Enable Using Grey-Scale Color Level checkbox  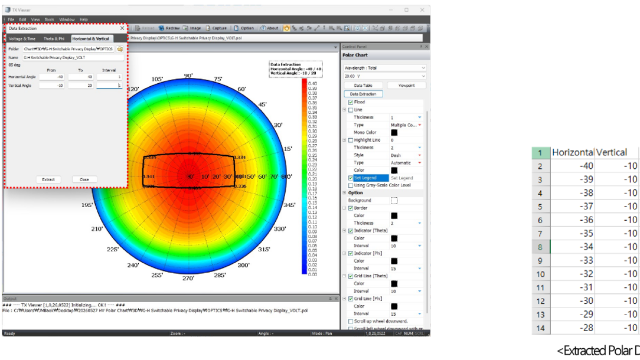click(351, 185)
